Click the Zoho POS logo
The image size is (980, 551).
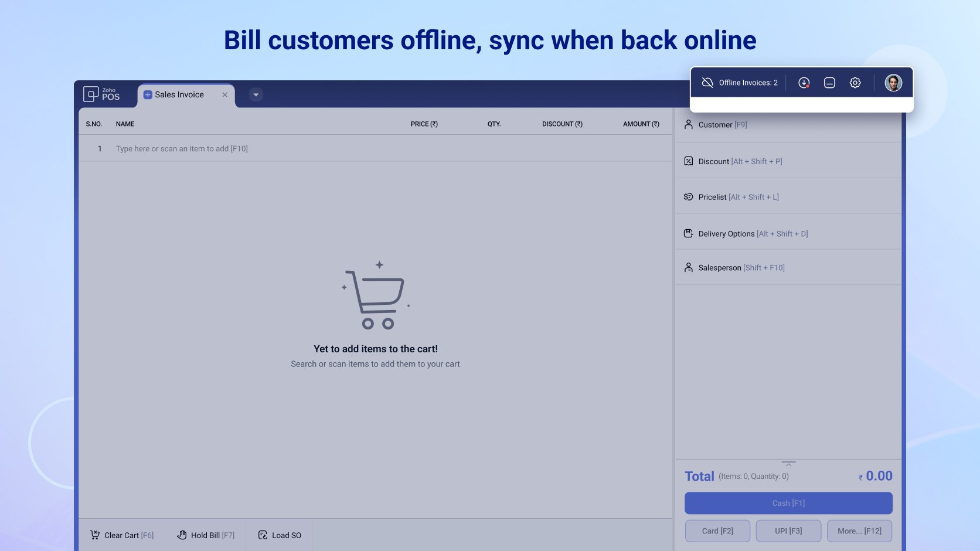pos(101,94)
